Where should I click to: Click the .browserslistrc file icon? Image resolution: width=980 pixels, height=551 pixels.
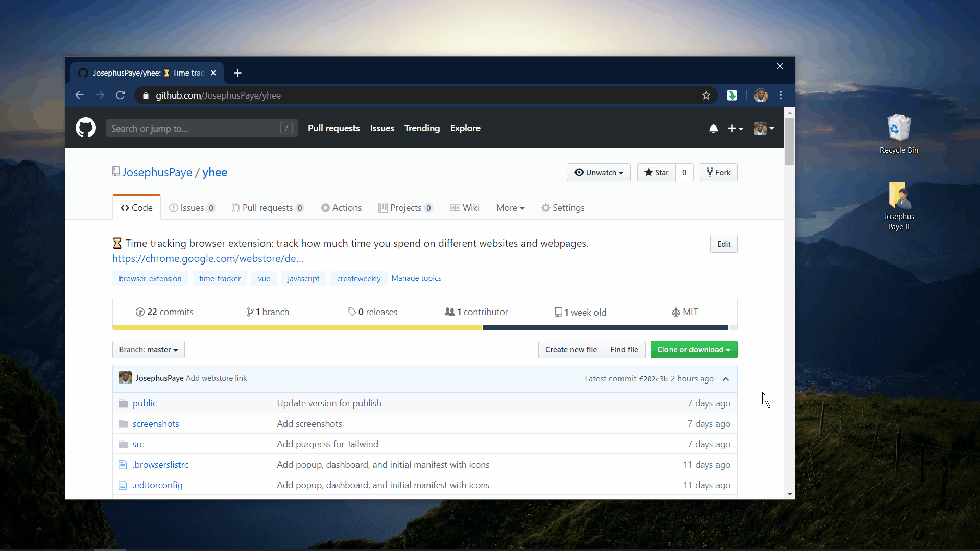pos(123,465)
